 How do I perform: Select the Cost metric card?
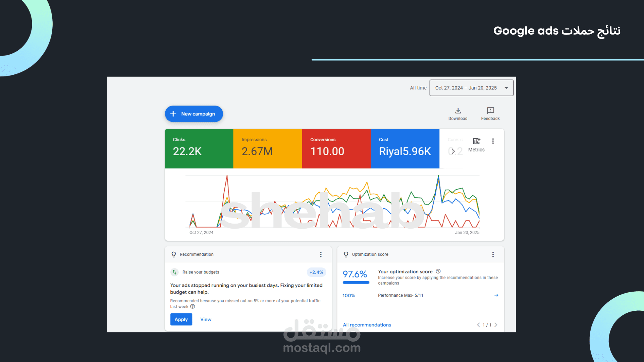click(x=405, y=148)
